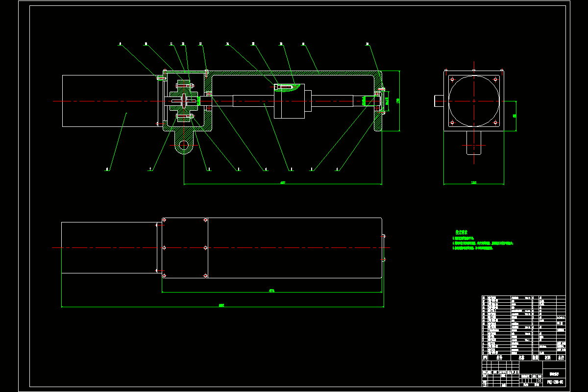Click the green 技术要求 heading

461,232
